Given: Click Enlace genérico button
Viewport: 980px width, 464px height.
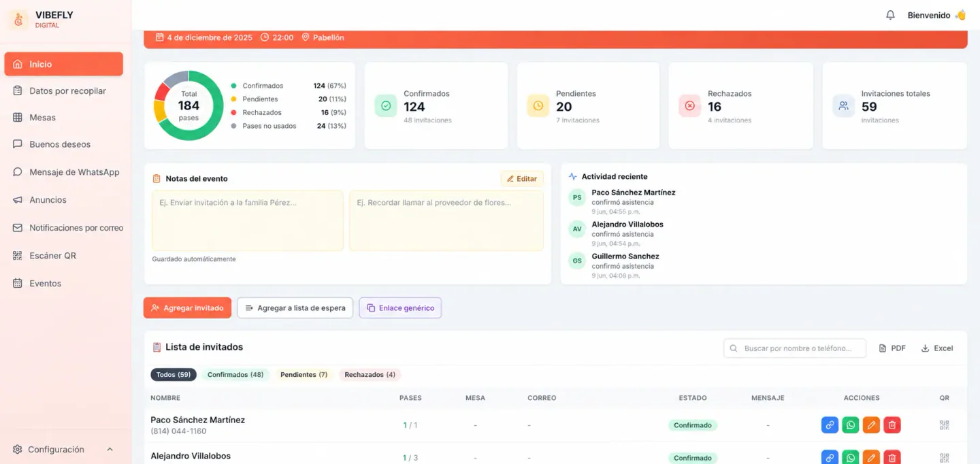Looking at the screenshot, I should 400,308.
